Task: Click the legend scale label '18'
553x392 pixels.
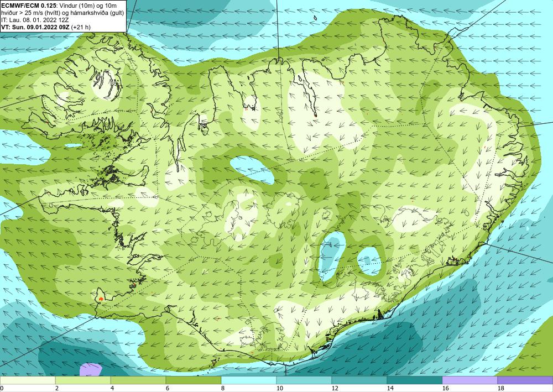Action: tap(501, 388)
